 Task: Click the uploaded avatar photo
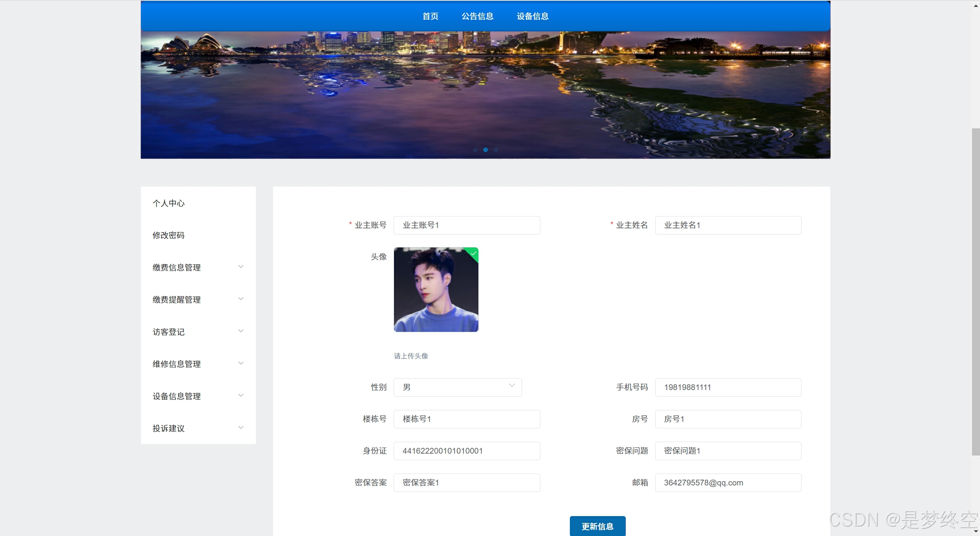(436, 290)
